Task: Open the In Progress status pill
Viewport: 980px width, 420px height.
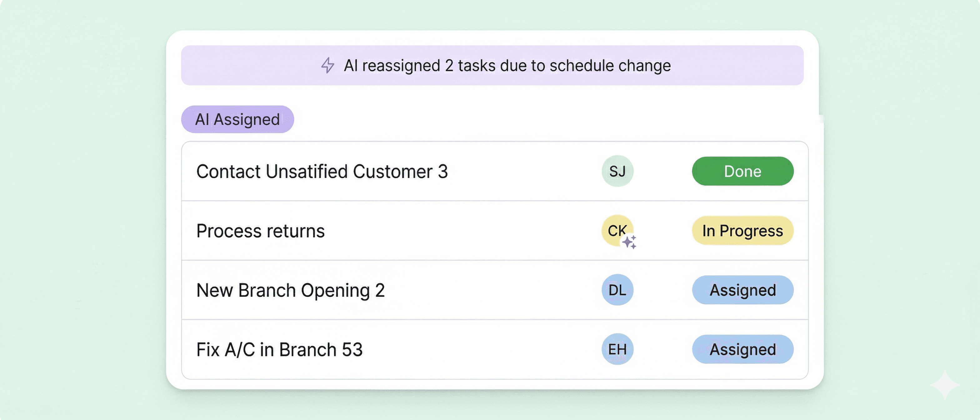Action: click(x=742, y=231)
